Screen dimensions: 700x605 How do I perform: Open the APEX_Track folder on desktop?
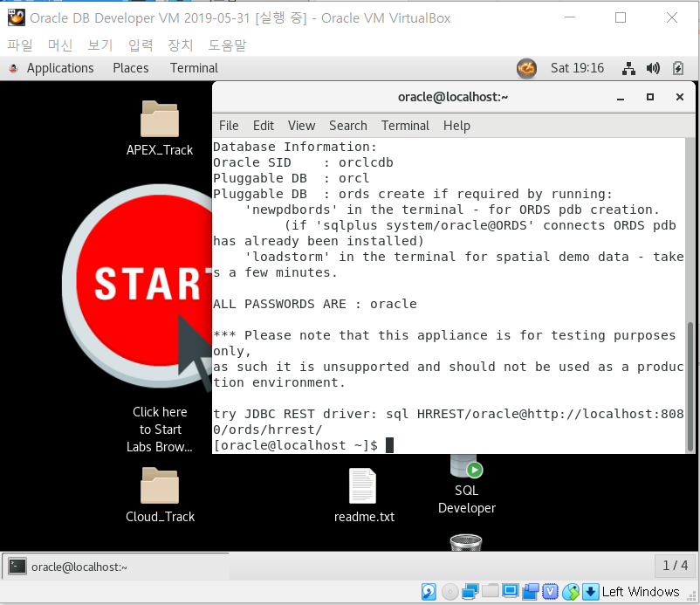[160, 120]
